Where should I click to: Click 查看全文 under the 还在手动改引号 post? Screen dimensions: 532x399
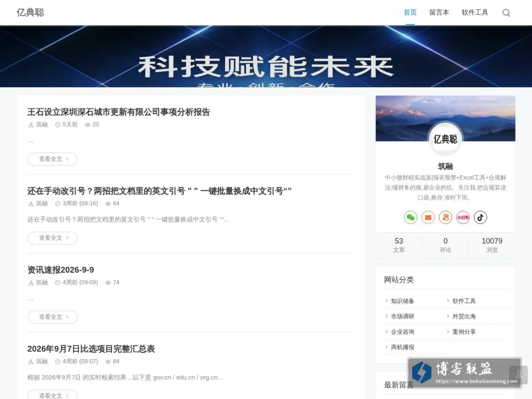click(x=52, y=238)
